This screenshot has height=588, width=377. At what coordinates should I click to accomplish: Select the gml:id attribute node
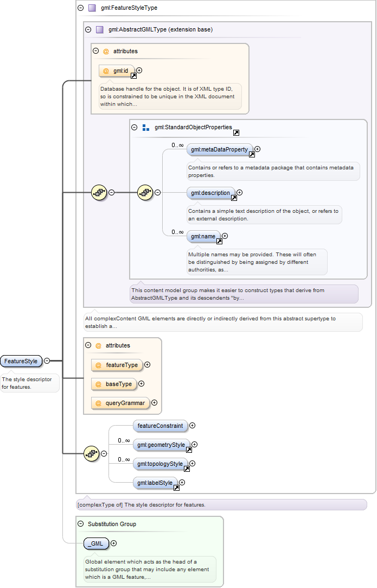[117, 71]
